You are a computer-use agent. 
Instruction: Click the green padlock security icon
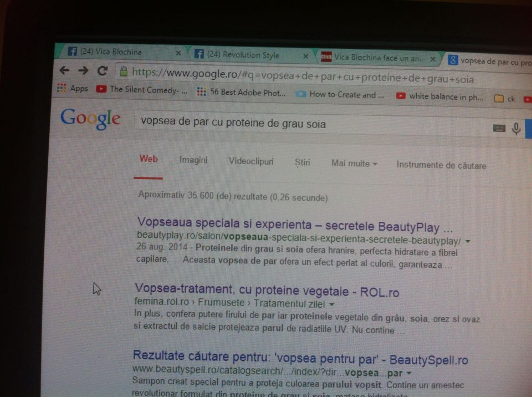point(124,72)
